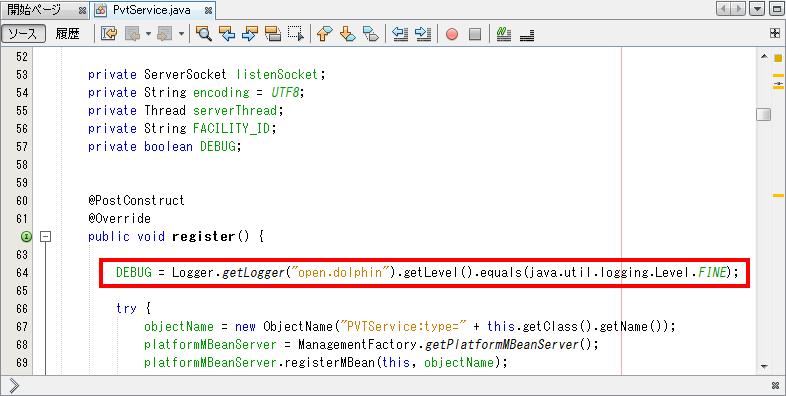Start macro recording red circle

452,34
